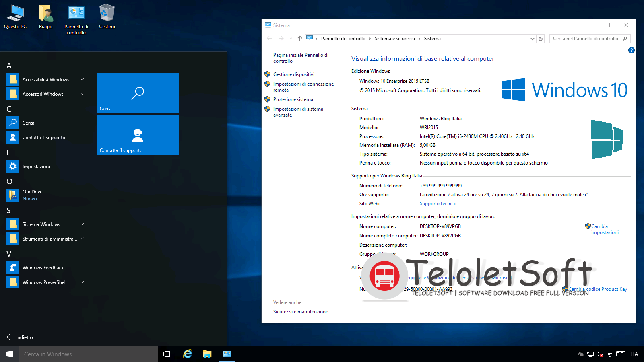The width and height of the screenshot is (644, 362).
Task: Open the help question mark icon
Action: click(631, 50)
